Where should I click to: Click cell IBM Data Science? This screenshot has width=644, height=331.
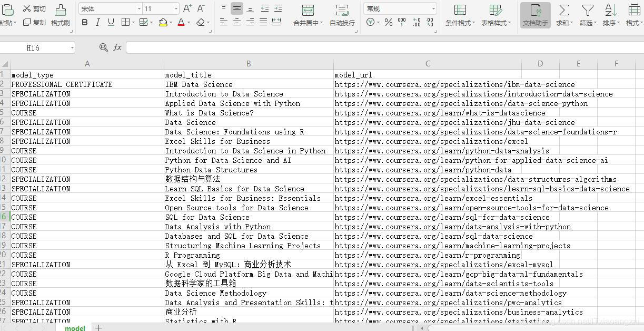[x=249, y=84]
